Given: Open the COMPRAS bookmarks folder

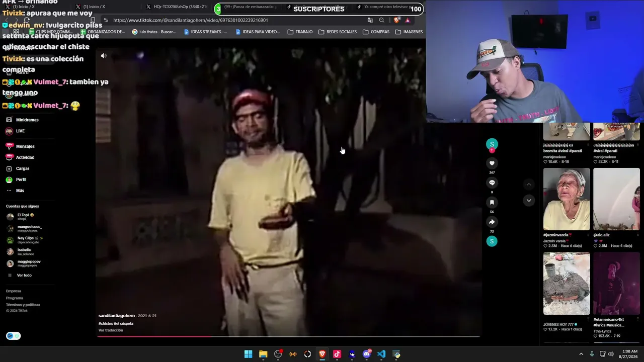Looking at the screenshot, I should (375, 32).
